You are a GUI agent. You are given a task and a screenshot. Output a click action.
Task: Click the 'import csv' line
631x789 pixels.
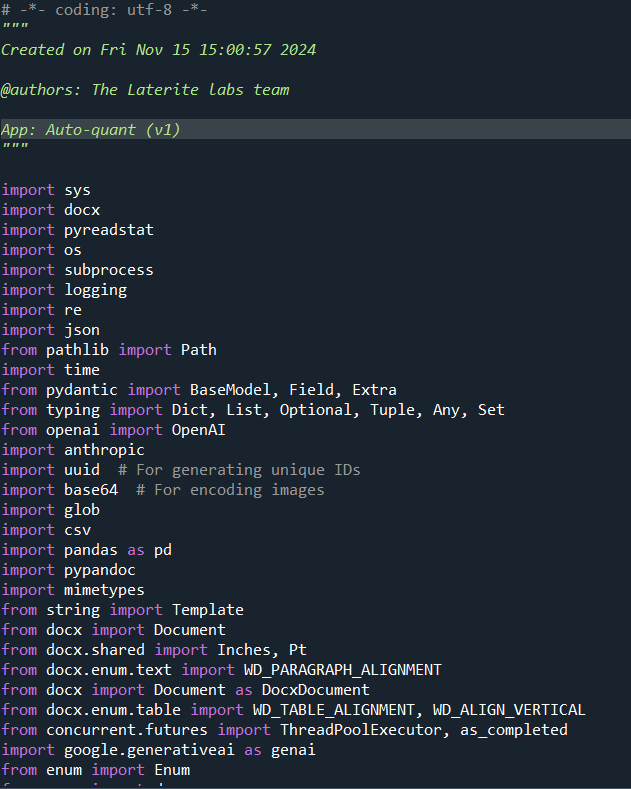point(46,530)
